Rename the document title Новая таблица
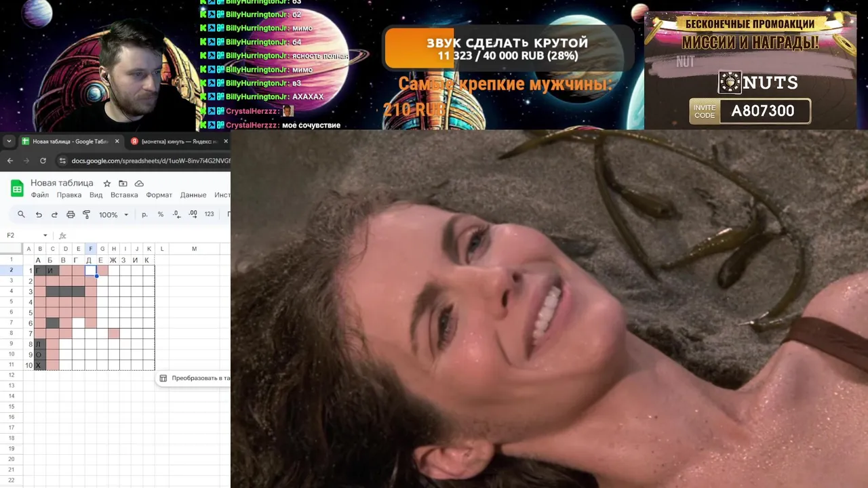This screenshot has width=868, height=488. (62, 184)
